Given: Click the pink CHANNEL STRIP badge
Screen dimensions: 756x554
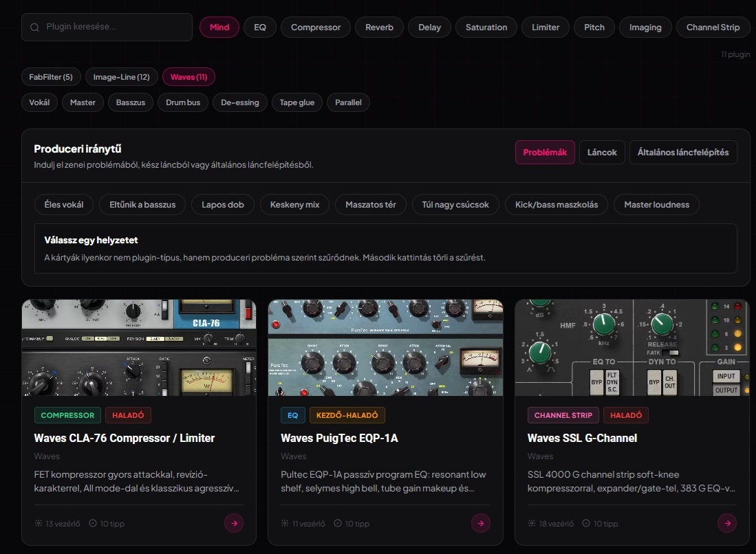Looking at the screenshot, I should click(x=563, y=415).
